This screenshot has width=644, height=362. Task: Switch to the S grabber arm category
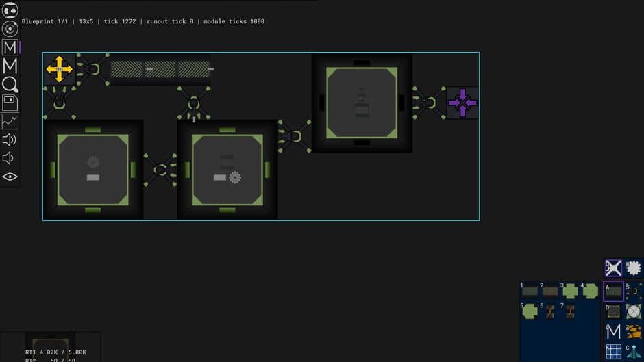pos(634,291)
